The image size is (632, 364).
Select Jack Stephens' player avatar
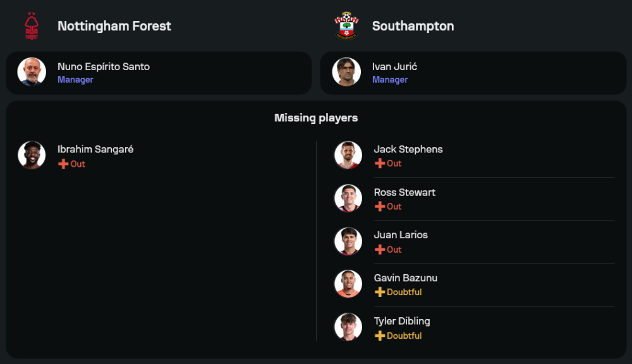coord(348,155)
